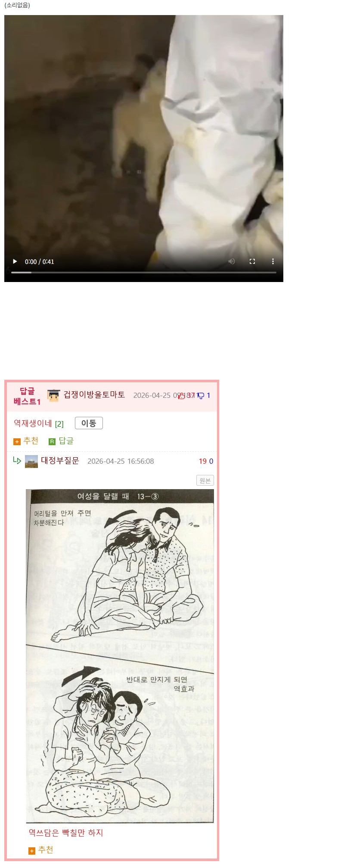This screenshot has height=868, width=338.
Task: Click the 원본 original image button
Action: (x=205, y=480)
